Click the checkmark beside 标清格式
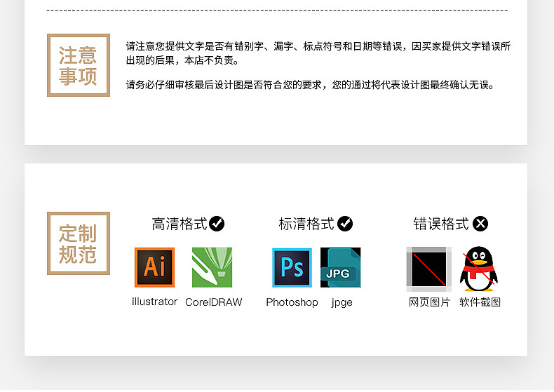This screenshot has width=554, height=392. click(x=345, y=224)
